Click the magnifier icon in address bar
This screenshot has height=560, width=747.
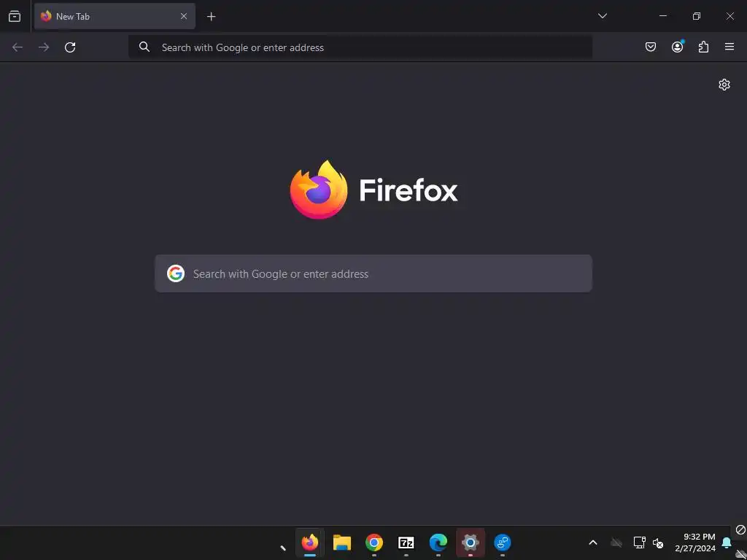coord(144,47)
